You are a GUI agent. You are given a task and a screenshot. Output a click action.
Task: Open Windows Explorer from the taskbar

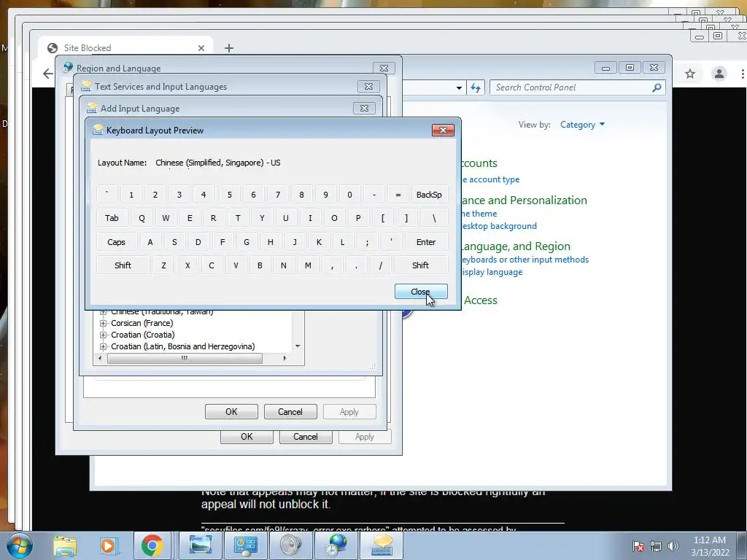(x=65, y=545)
